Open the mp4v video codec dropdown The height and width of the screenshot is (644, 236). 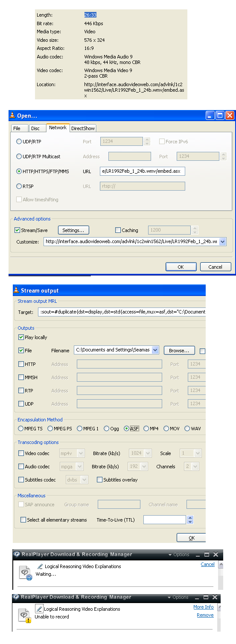81,453
